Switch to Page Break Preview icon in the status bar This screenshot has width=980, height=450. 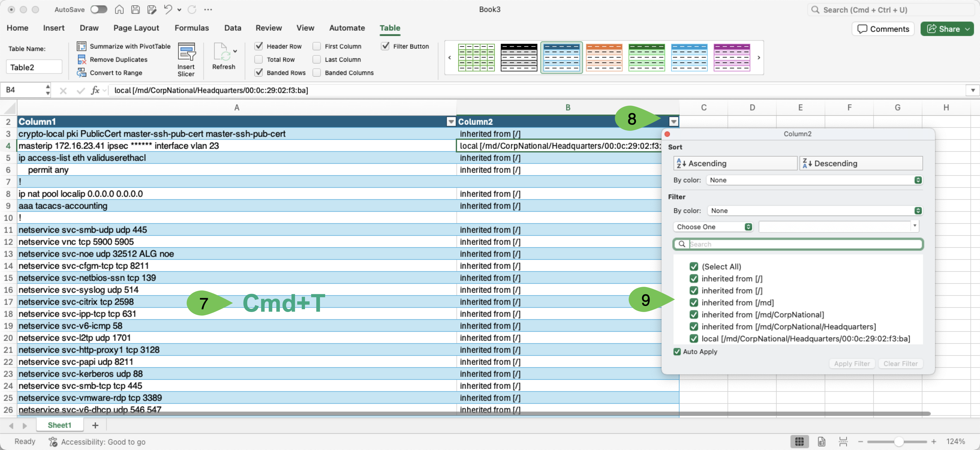(x=843, y=441)
